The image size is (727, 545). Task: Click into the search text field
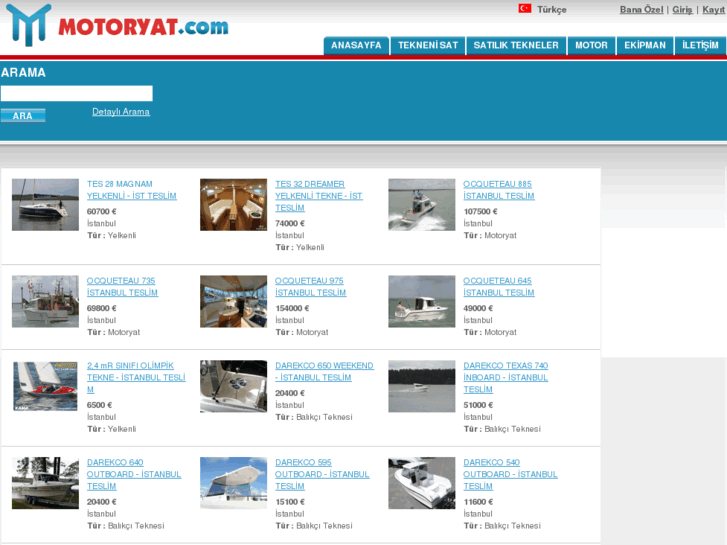pyautogui.click(x=76, y=93)
